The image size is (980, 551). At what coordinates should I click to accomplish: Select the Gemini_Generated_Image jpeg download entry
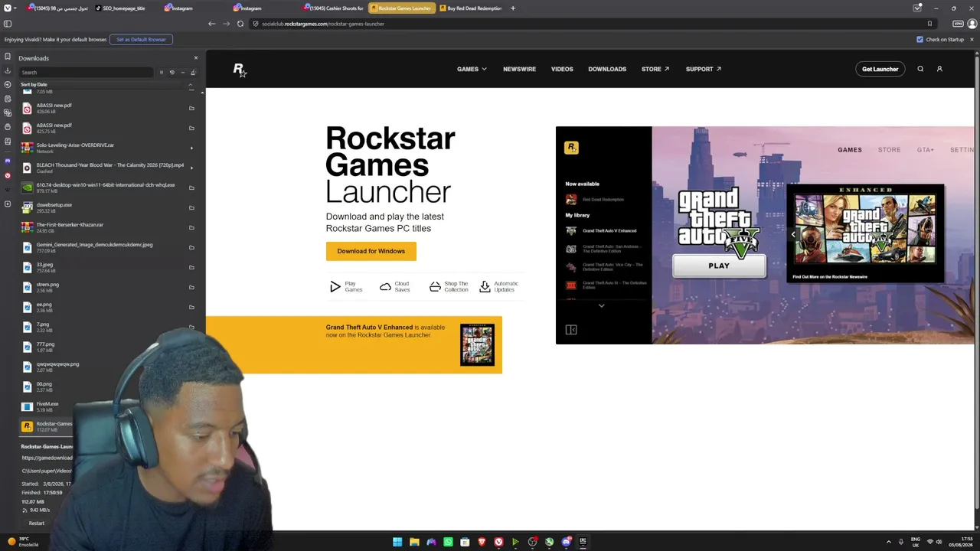tap(107, 247)
